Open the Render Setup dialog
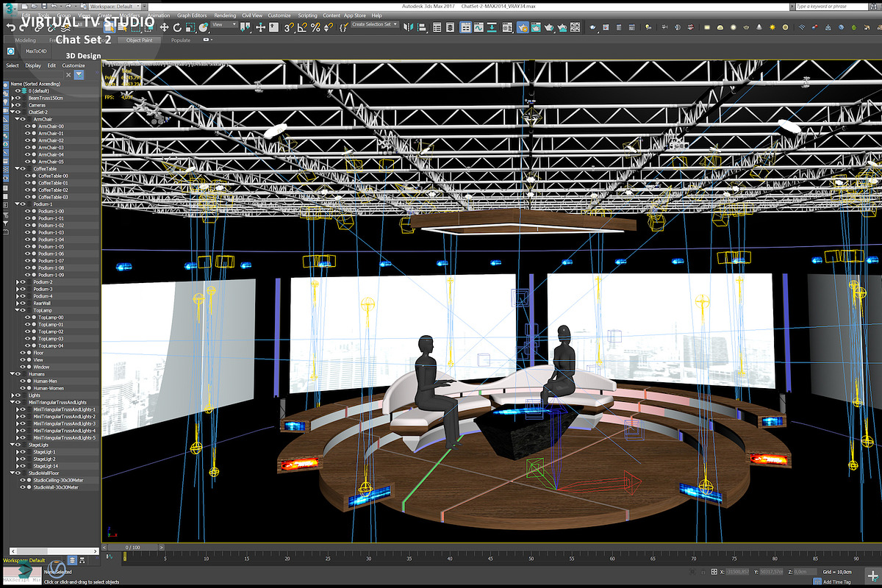This screenshot has width=882, height=588. coord(523,28)
